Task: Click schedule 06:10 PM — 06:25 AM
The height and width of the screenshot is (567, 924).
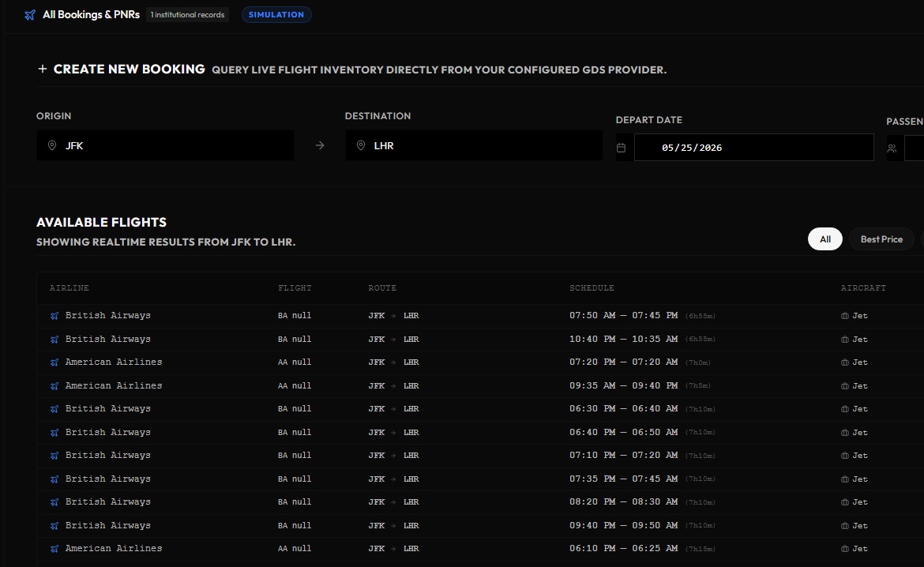Action: [623, 548]
